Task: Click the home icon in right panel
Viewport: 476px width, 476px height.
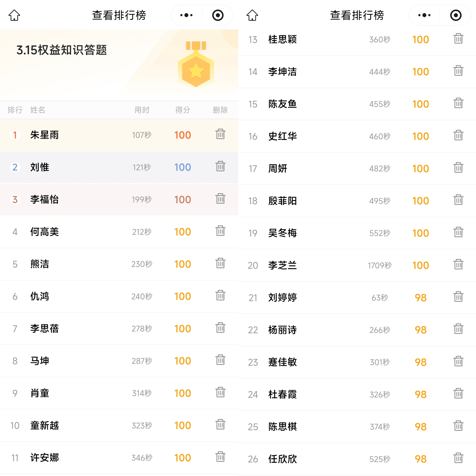Action: click(x=252, y=15)
